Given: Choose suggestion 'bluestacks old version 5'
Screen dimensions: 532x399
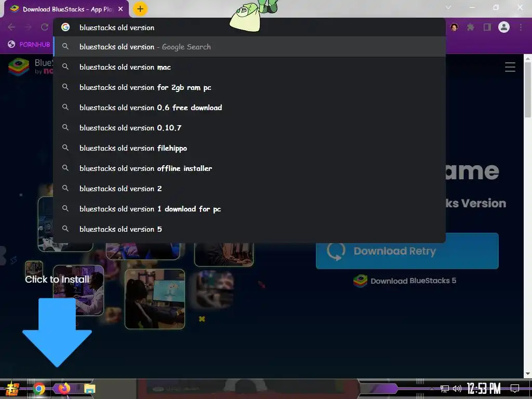Looking at the screenshot, I should click(x=249, y=229).
